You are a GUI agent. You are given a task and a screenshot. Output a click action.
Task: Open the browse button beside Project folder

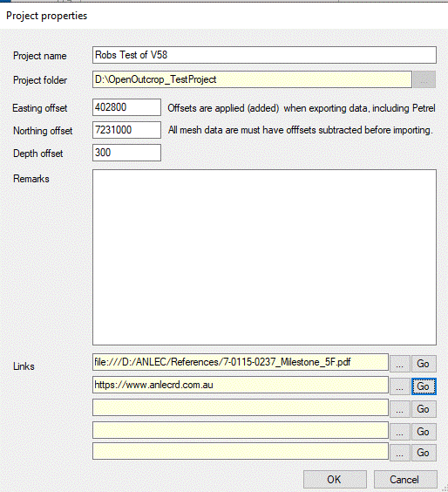pyautogui.click(x=424, y=79)
